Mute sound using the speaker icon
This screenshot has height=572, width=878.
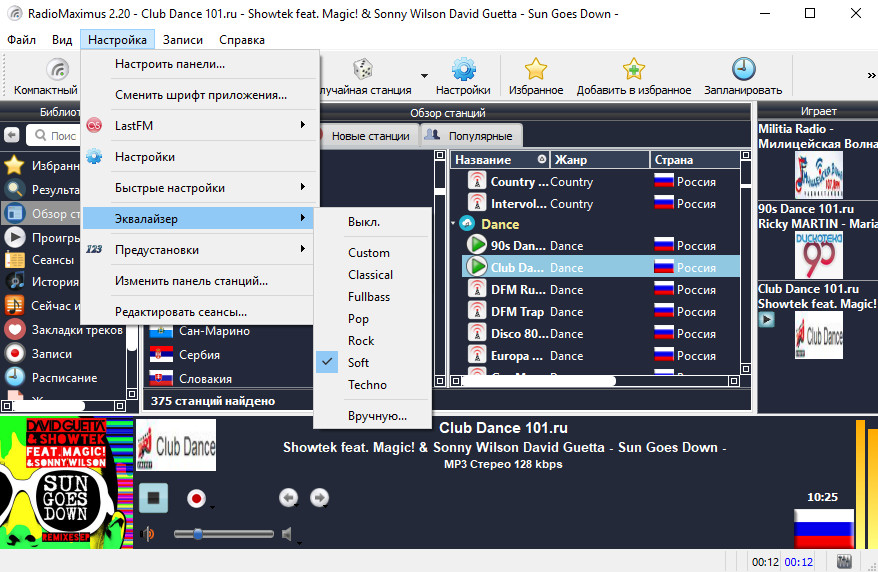[x=147, y=534]
